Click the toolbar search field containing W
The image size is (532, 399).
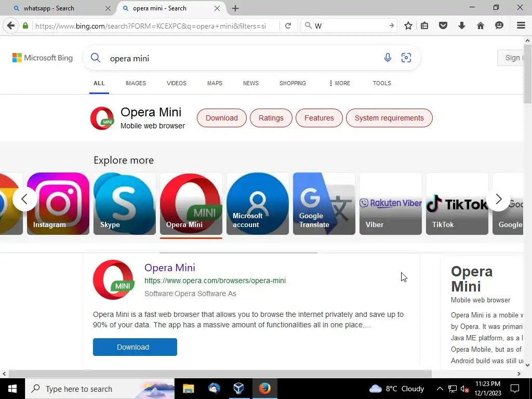click(x=350, y=26)
